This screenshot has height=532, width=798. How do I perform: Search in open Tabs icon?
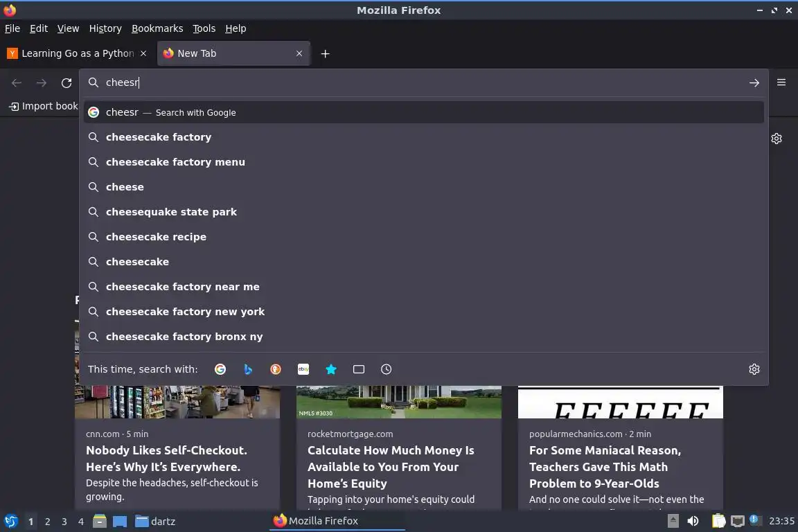pyautogui.click(x=359, y=369)
